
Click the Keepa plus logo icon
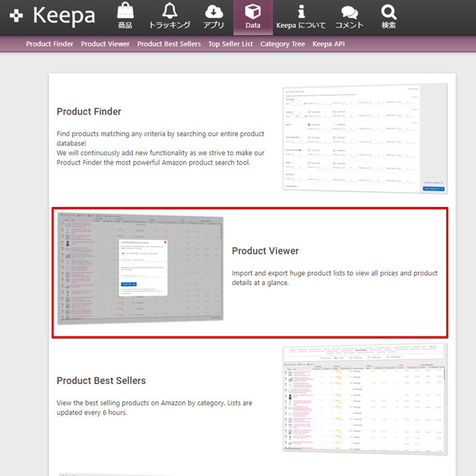pyautogui.click(x=17, y=16)
